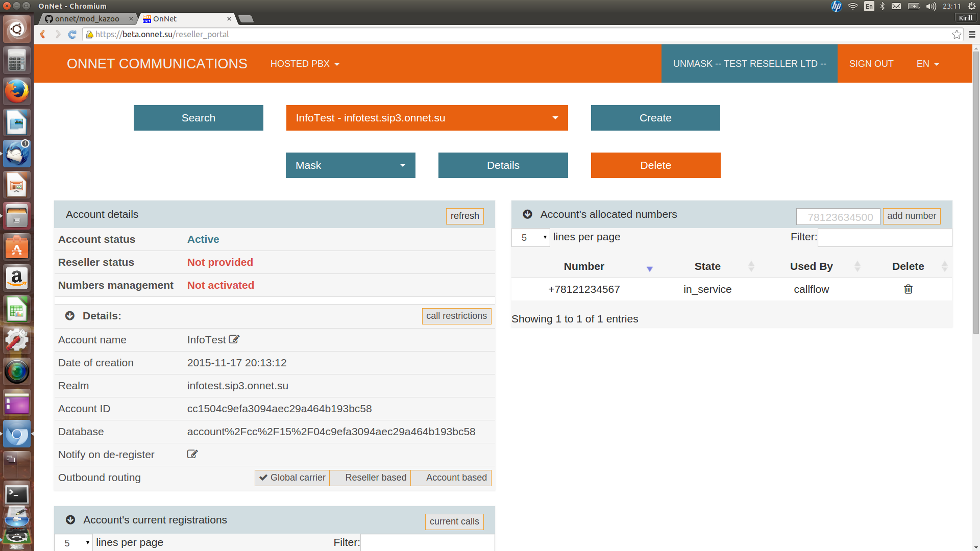Unmask Test Reseller Ltd account
This screenshot has width=980, height=551.
click(x=749, y=64)
